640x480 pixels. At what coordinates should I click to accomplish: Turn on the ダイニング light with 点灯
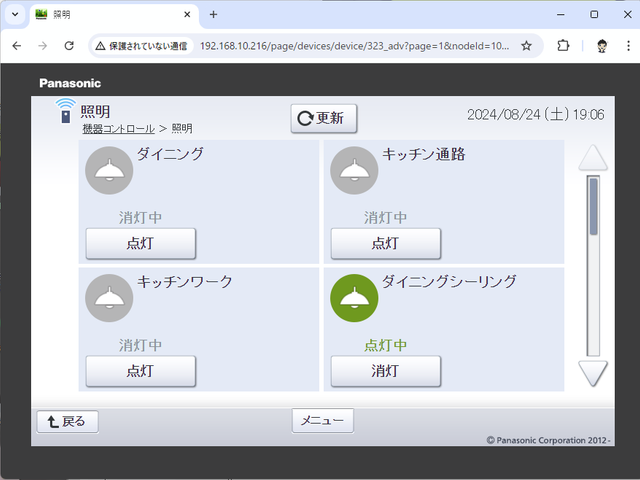[140, 243]
